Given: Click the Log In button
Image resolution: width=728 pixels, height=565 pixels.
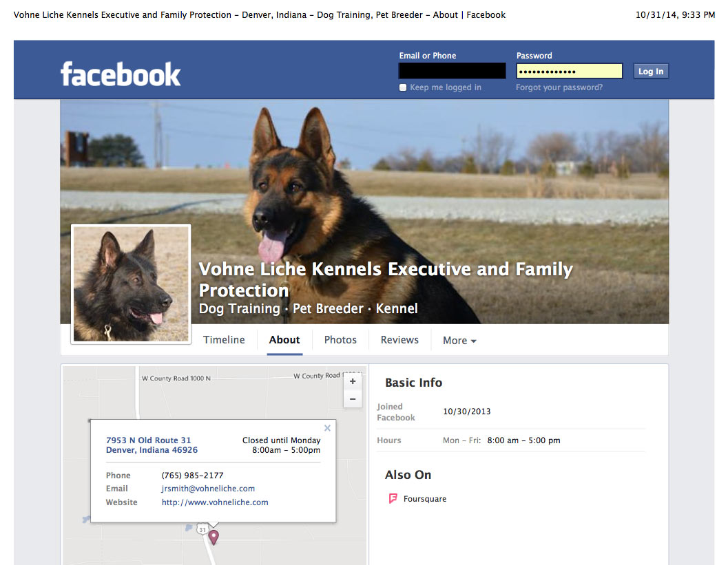Looking at the screenshot, I should tap(651, 71).
